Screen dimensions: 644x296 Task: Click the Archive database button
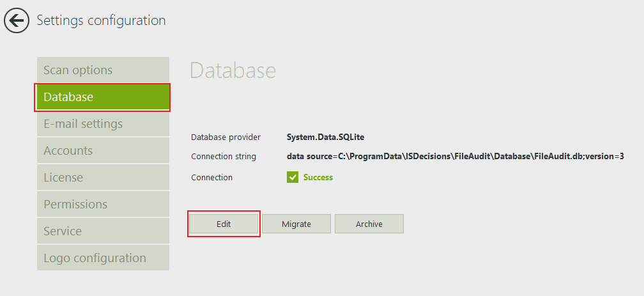[x=369, y=224]
